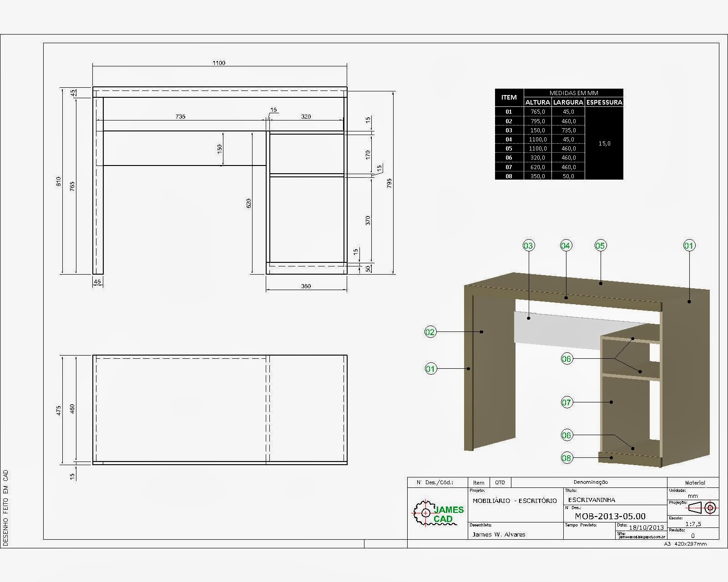Click the 170 vertical dimension
Viewport: 728px width, 582px height.
(x=368, y=155)
